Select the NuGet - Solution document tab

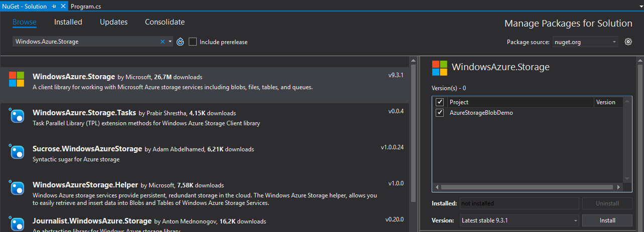[x=25, y=7]
